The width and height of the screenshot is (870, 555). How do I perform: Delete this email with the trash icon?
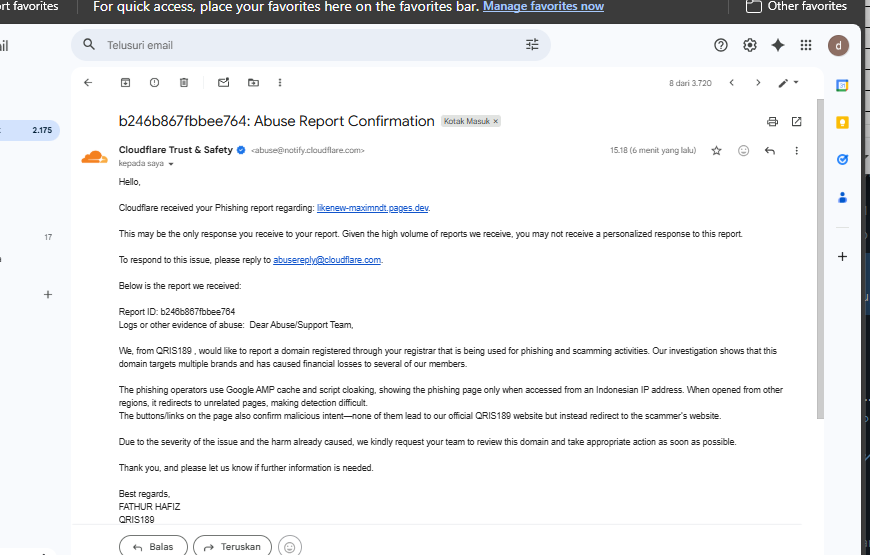tap(184, 83)
